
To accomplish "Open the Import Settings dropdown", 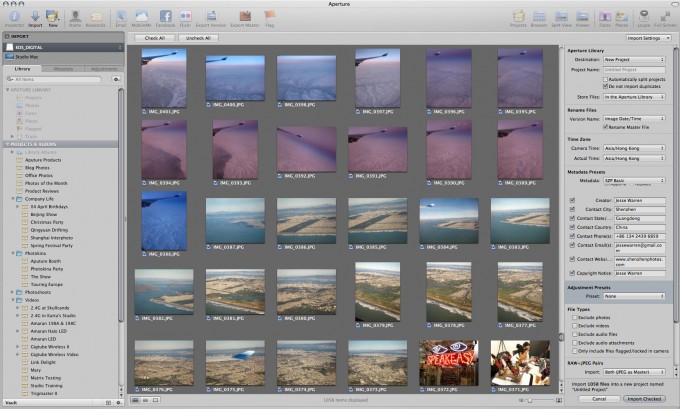I will 648,38.
